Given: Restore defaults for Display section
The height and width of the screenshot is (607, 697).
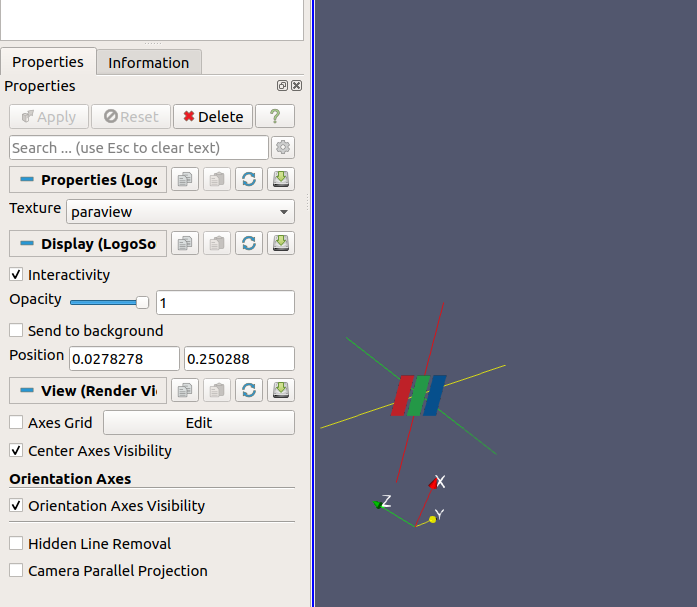Looking at the screenshot, I should tap(249, 243).
